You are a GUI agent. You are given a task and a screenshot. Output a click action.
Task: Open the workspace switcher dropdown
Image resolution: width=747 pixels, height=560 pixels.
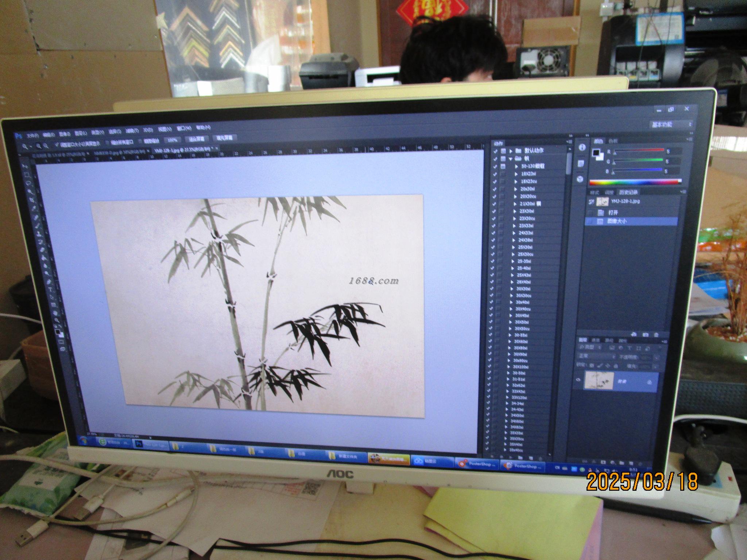coord(671,124)
